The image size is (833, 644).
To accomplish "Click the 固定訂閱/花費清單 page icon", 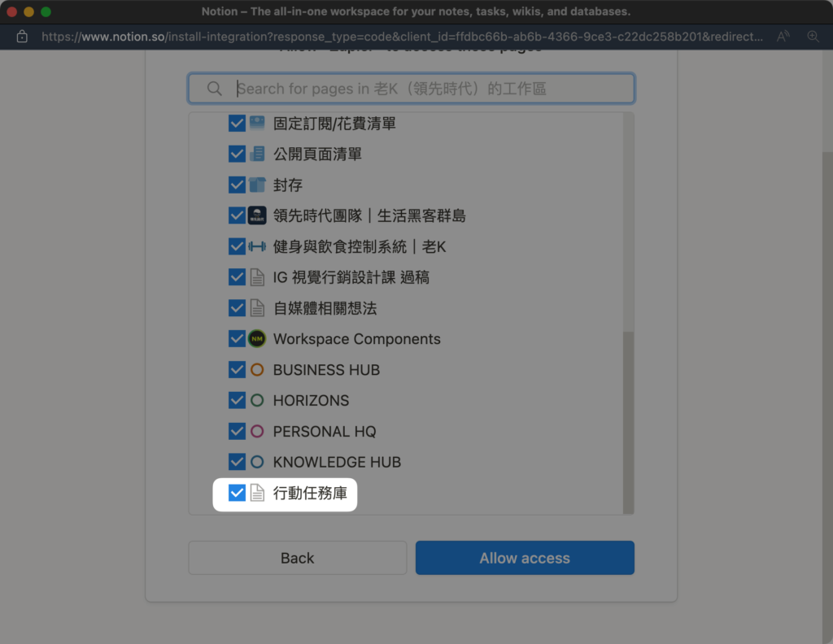I will (x=257, y=123).
